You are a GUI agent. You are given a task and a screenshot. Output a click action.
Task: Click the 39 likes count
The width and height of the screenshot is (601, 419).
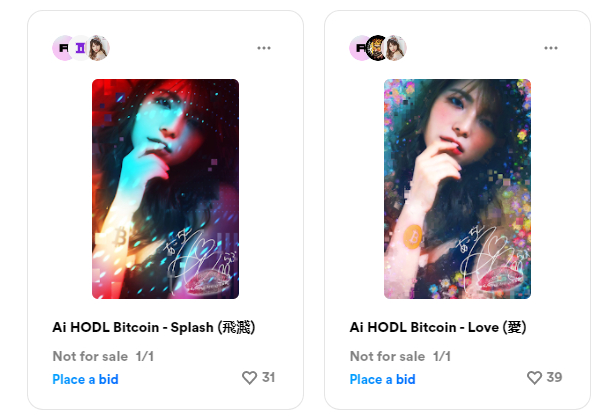click(x=554, y=378)
